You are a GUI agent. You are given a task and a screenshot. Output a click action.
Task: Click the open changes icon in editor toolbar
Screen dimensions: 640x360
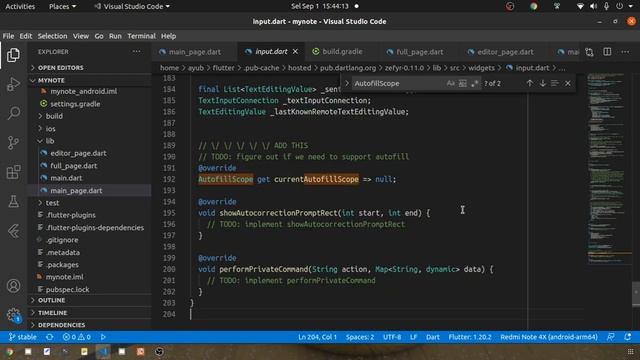[x=589, y=52]
